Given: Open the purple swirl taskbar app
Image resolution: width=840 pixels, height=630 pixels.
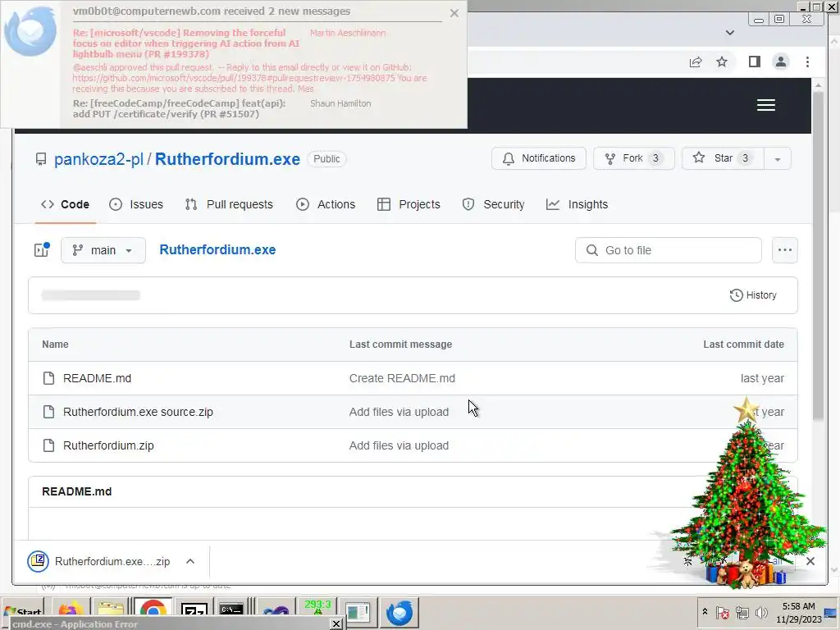Looking at the screenshot, I should pos(276,613).
